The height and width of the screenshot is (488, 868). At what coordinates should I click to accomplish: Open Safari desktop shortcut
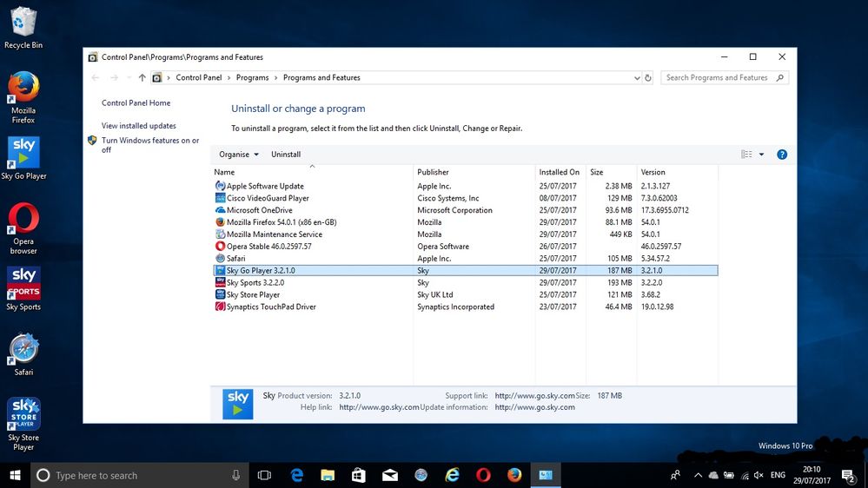pyautogui.click(x=23, y=354)
